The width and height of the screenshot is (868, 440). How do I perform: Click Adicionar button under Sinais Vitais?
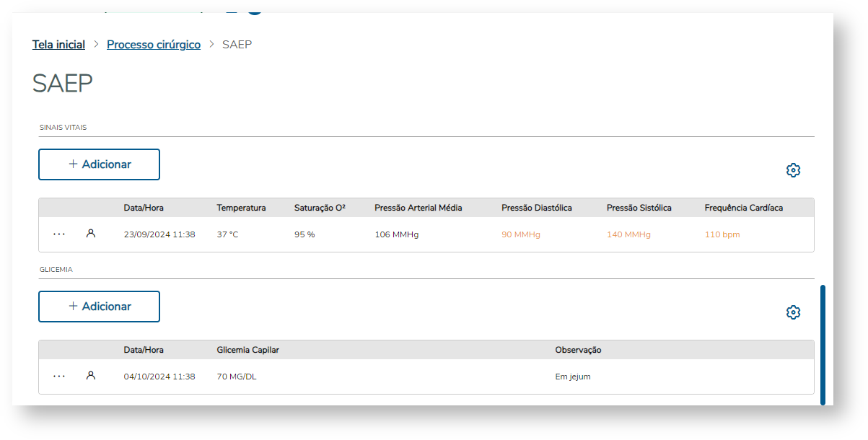(99, 164)
